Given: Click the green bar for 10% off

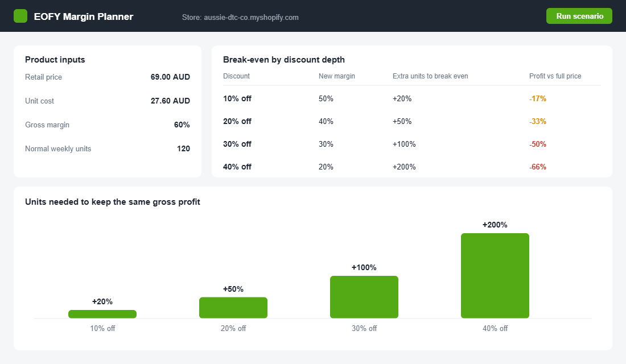Looking at the screenshot, I should 102,314.
